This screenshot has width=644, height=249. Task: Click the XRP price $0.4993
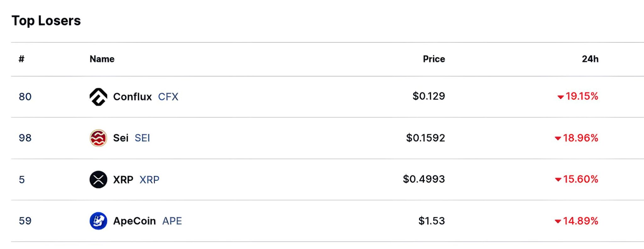coord(424,179)
